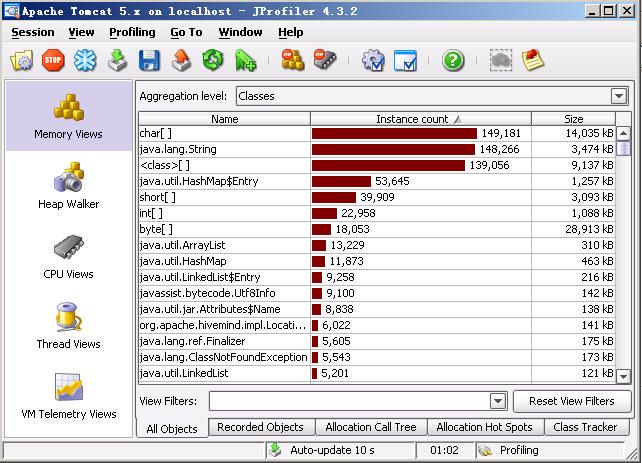Screen dimensions: 642x463
Task: Open Memory Views section
Action: tap(68, 116)
